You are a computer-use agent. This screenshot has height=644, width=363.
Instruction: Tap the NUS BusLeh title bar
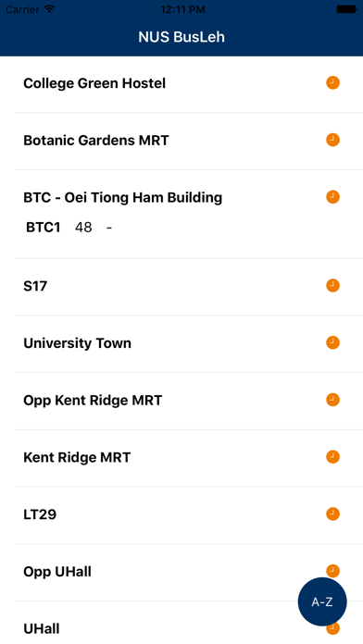coord(181,37)
